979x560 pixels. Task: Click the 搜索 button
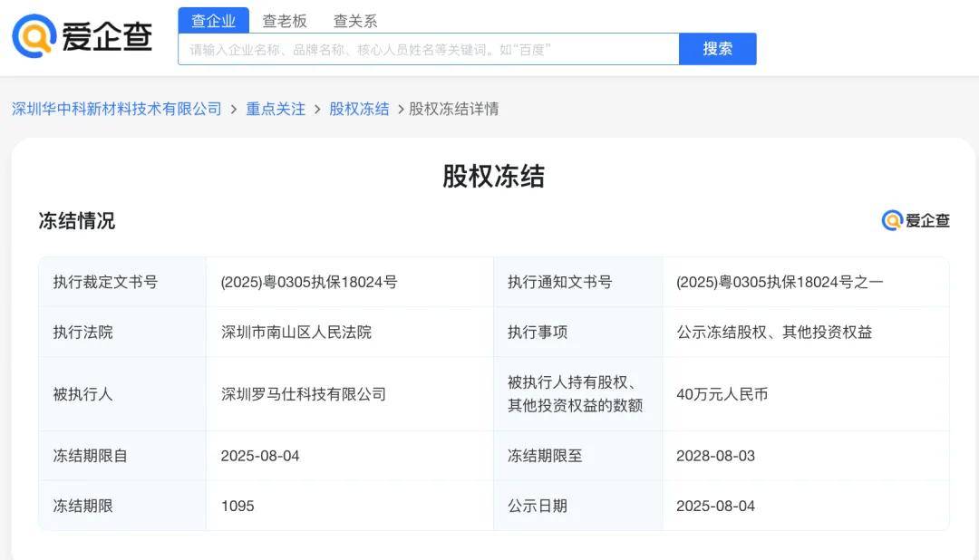coord(718,49)
